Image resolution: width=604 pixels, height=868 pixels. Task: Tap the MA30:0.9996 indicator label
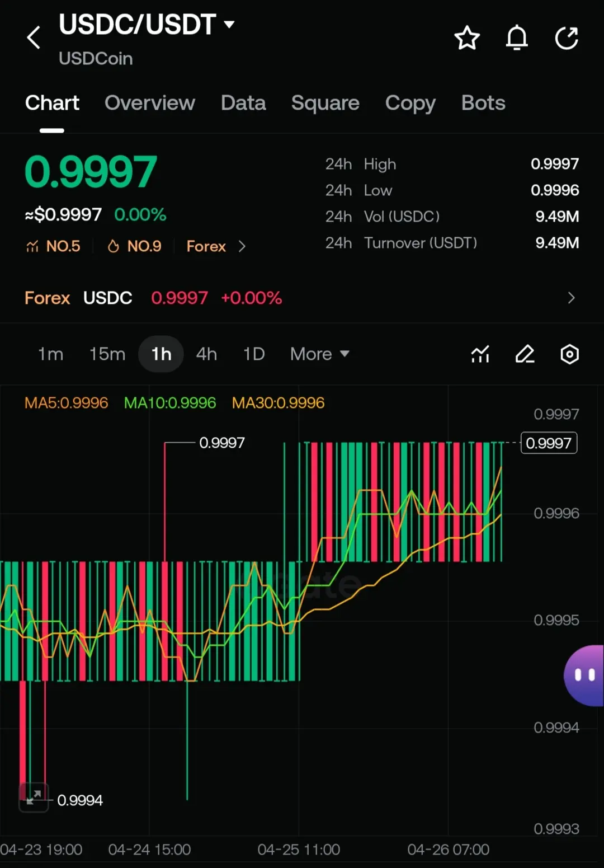[x=278, y=403]
